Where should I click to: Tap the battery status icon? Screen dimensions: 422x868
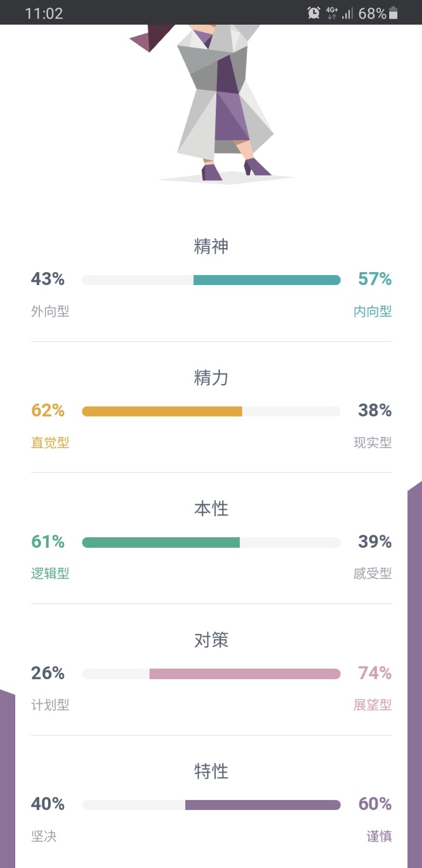(x=393, y=12)
